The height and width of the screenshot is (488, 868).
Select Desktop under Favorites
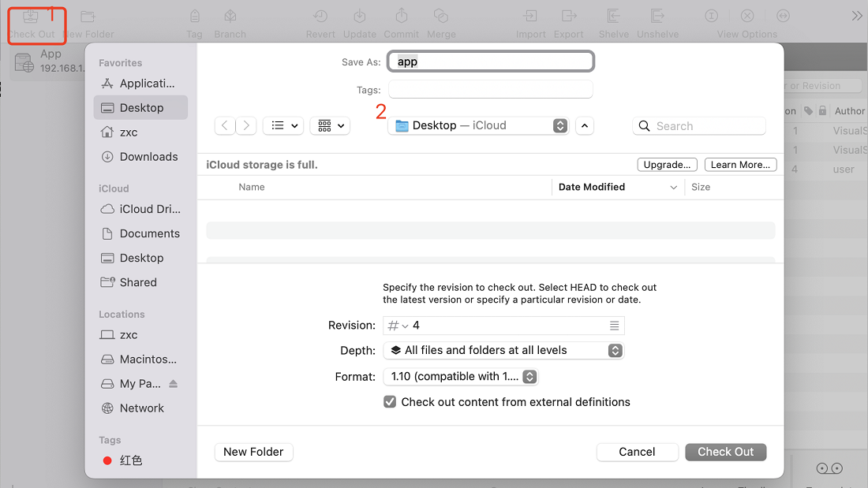[x=140, y=108]
